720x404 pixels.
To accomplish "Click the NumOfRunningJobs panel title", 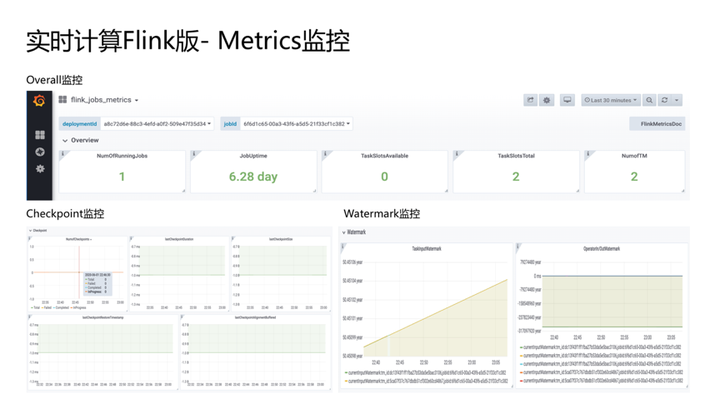I will point(122,156).
